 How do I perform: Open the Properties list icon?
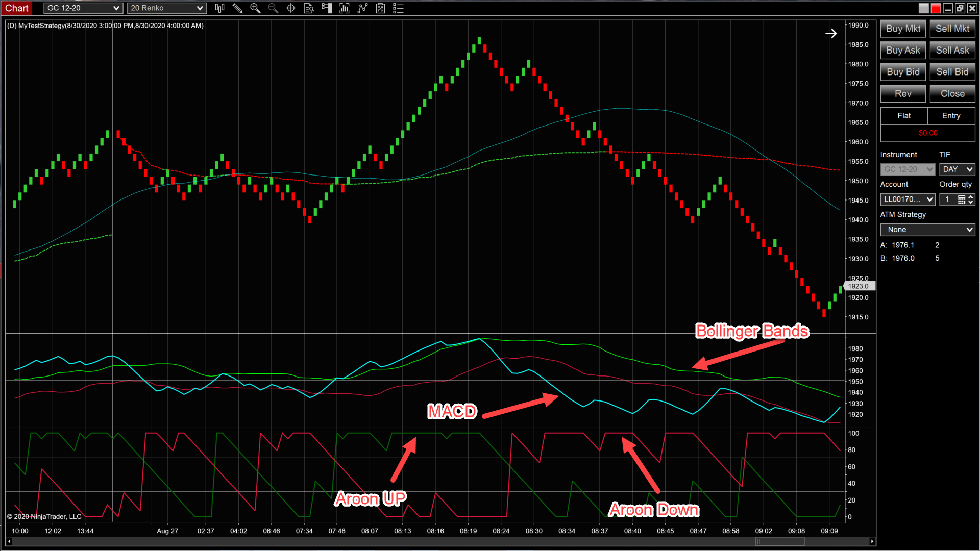pyautogui.click(x=398, y=8)
